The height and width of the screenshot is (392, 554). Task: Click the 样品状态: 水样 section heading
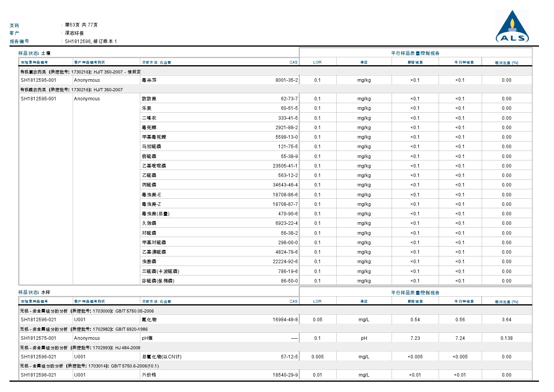point(34,292)
